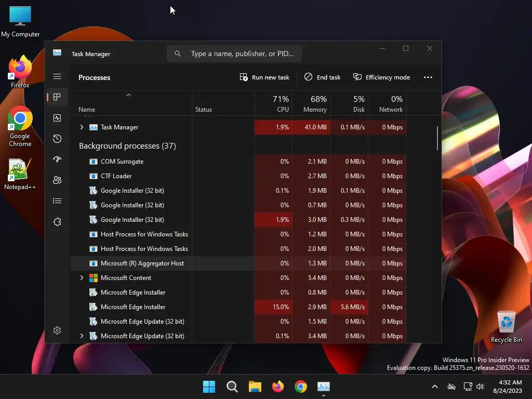Image resolution: width=532 pixels, height=399 pixels.
Task: Open the Windows Start menu
Action: pos(209,387)
